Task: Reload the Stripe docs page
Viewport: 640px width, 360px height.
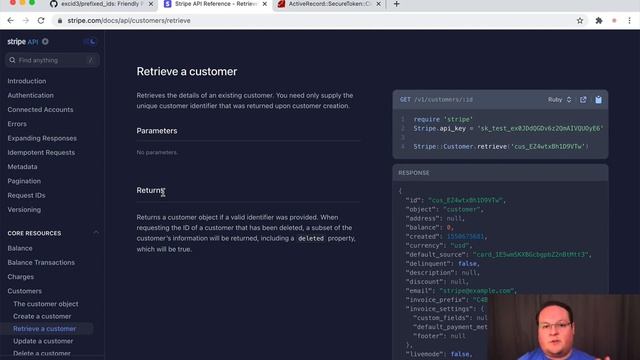Action: tap(41, 20)
